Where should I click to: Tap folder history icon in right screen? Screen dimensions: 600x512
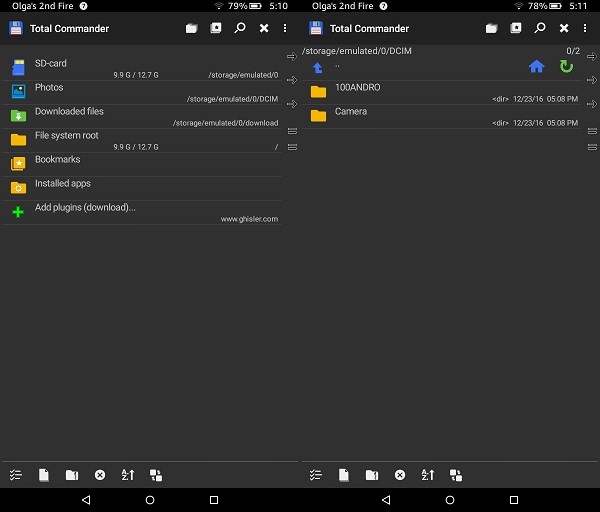491,28
